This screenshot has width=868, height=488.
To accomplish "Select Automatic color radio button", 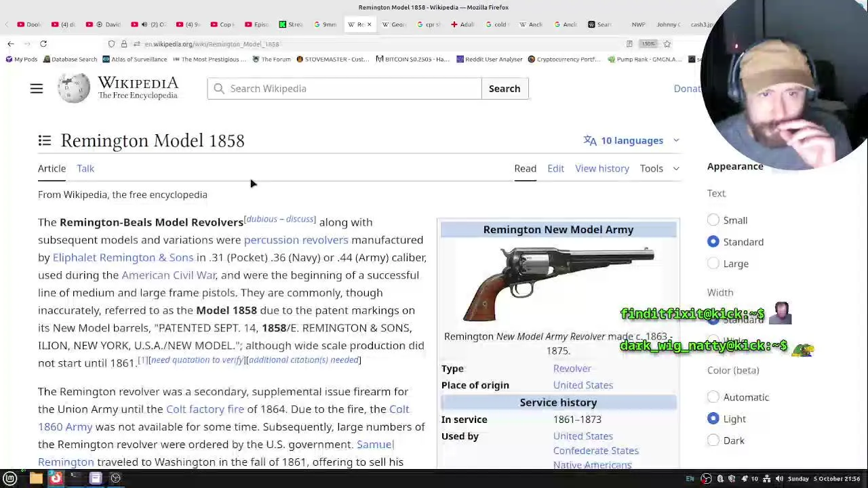I will click(x=713, y=397).
